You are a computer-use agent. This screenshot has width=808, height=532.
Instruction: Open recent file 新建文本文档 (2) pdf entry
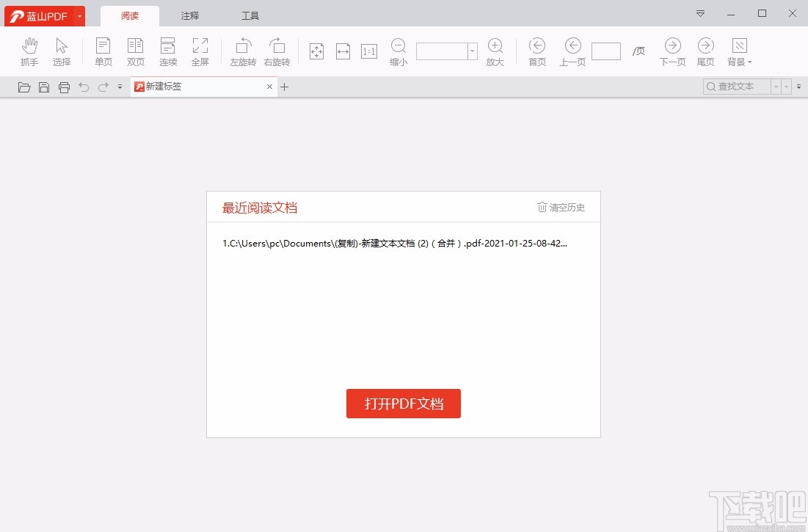[x=395, y=244]
